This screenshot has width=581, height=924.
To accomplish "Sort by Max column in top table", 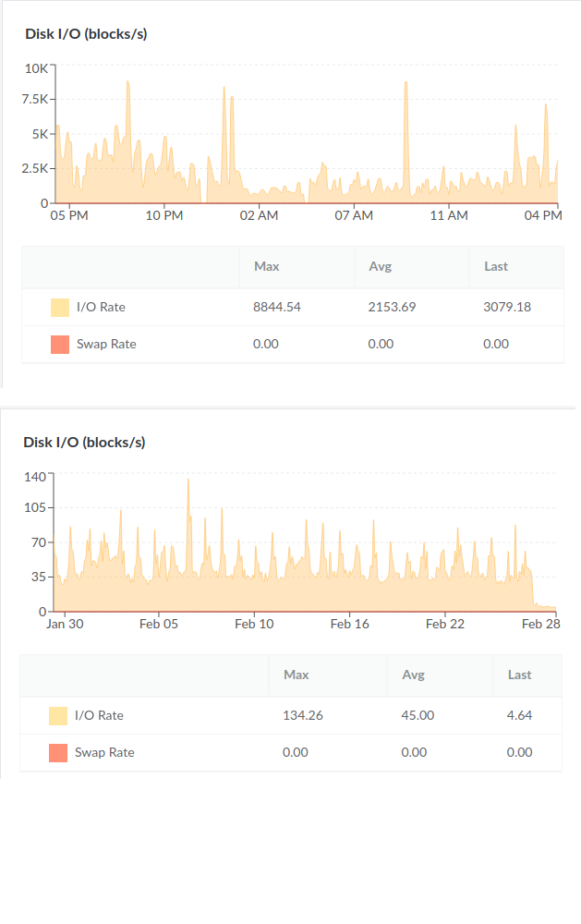I will [x=267, y=266].
